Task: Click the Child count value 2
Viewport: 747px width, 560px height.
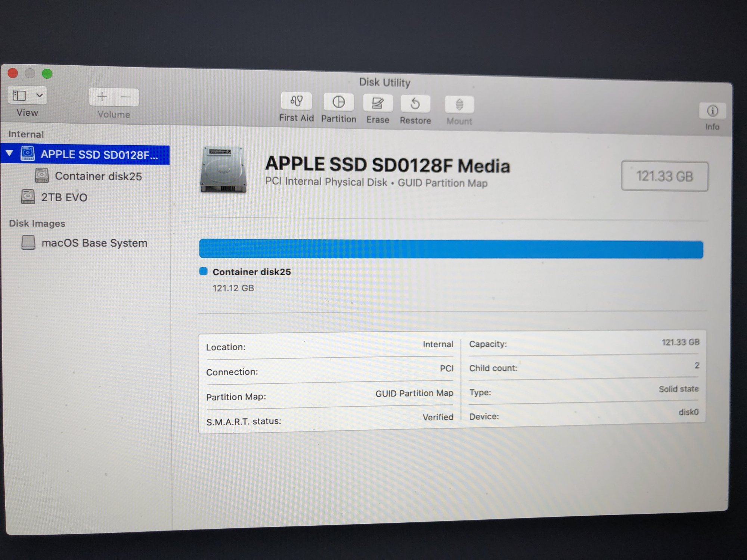Action: [x=697, y=365]
